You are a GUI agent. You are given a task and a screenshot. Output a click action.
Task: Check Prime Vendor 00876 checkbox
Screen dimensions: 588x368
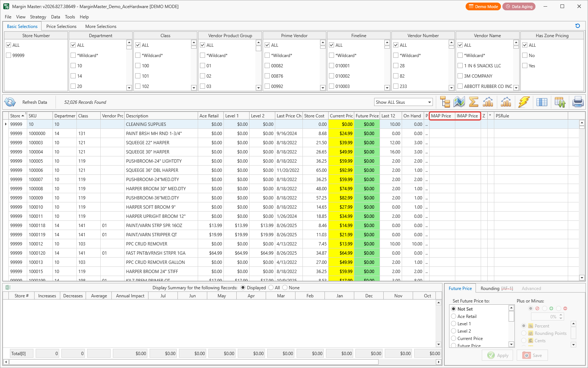click(x=267, y=76)
